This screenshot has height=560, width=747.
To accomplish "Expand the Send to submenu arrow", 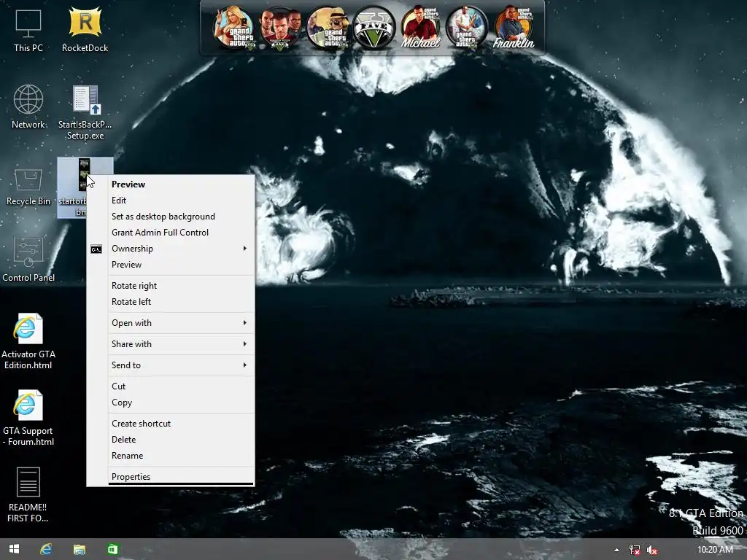I will click(x=245, y=365).
